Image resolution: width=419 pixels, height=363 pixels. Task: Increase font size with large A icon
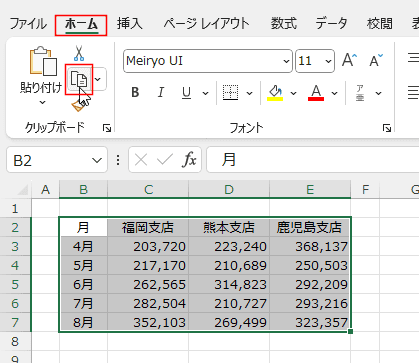pyautogui.click(x=349, y=60)
